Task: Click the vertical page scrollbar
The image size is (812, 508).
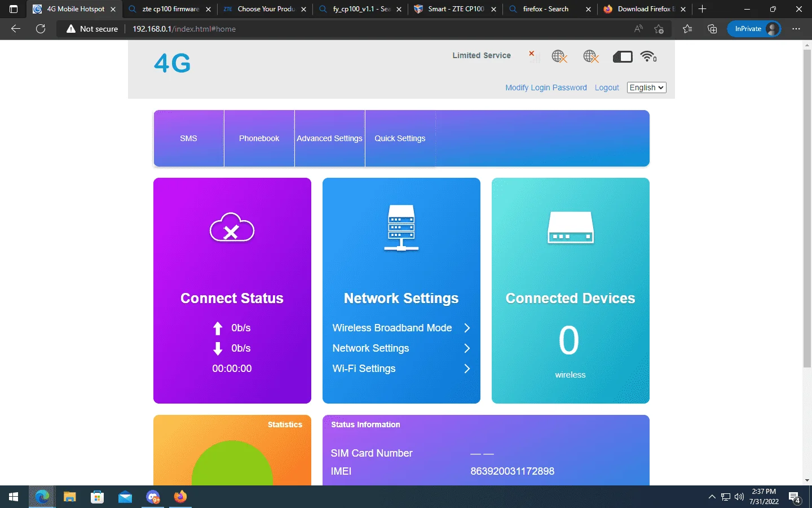Action: point(807,209)
